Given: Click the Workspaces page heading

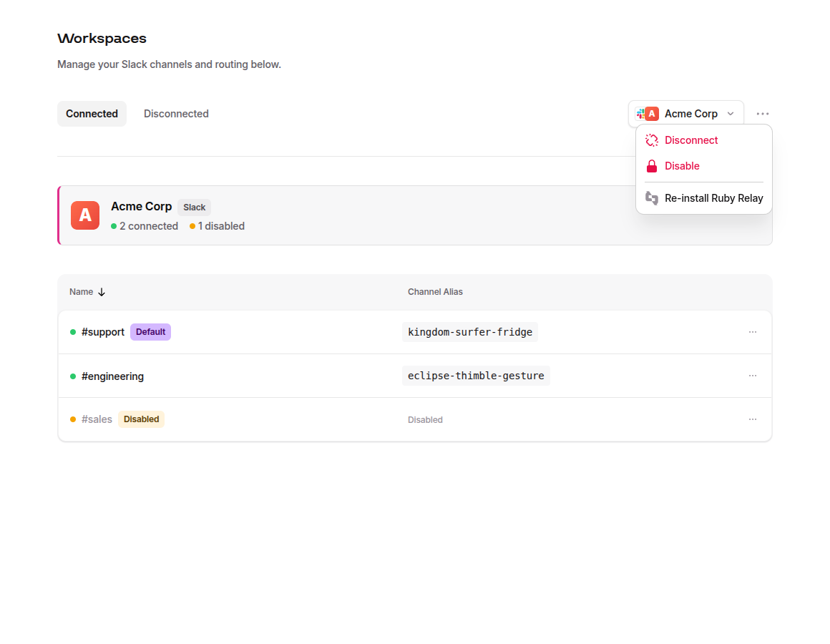Looking at the screenshot, I should 102,38.
